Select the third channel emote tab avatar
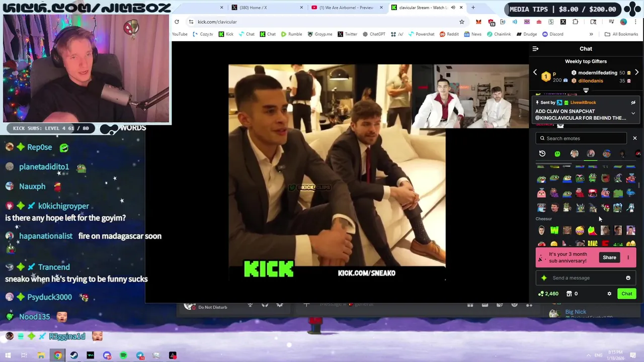 coord(575,154)
